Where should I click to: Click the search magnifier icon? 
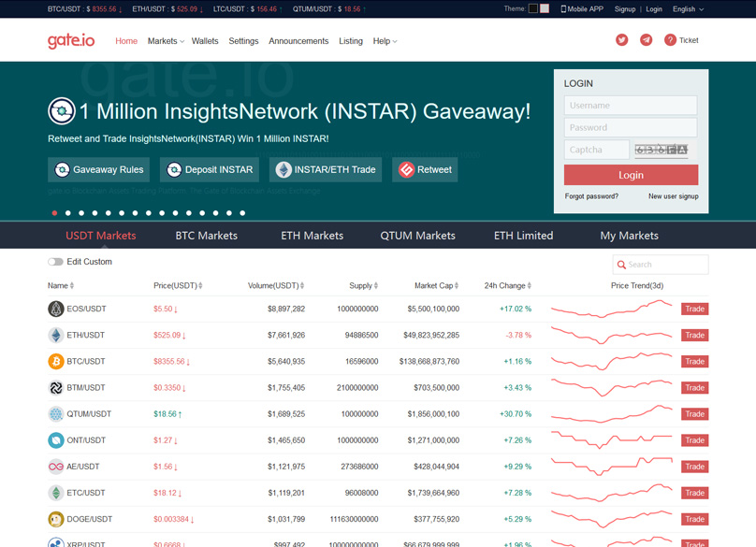621,265
